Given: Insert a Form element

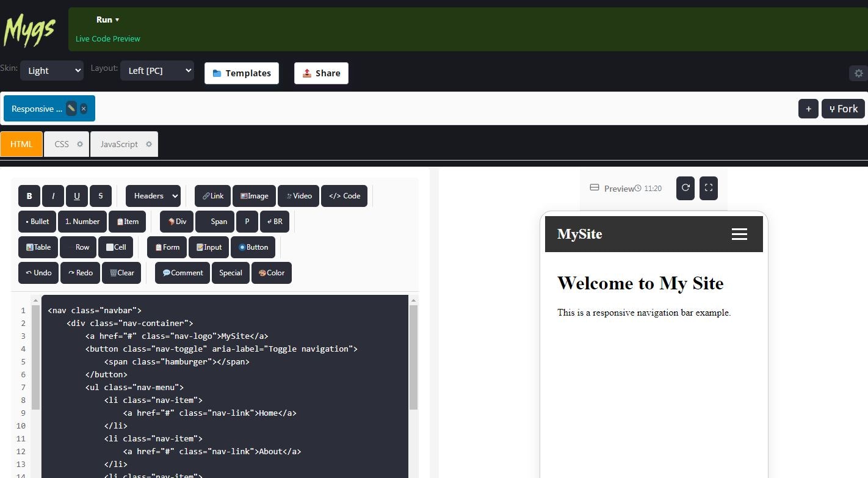Looking at the screenshot, I should click(167, 247).
